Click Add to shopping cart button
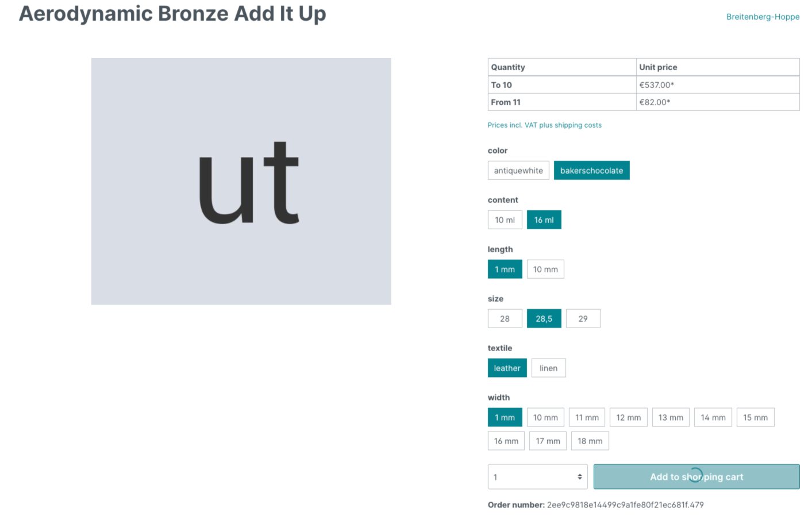812x516 pixels. click(x=696, y=477)
